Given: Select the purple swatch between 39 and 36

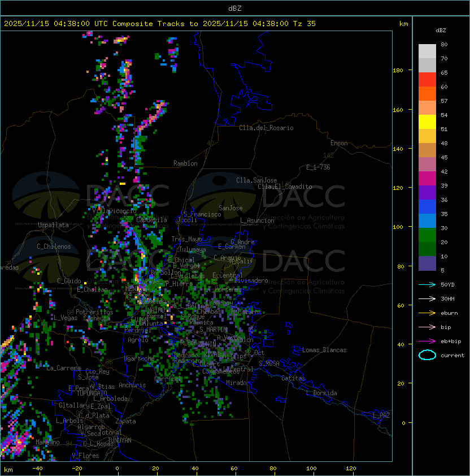Looking at the screenshot, I should [x=427, y=192].
